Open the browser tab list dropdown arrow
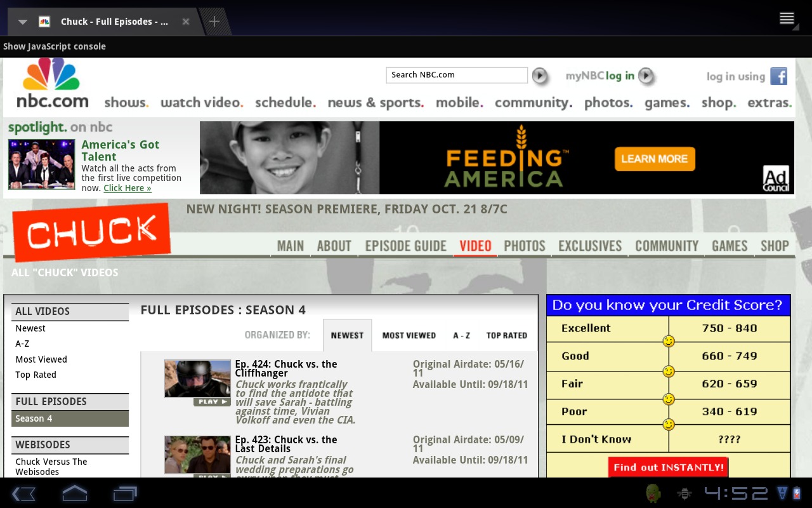The height and width of the screenshot is (508, 812). point(23,22)
